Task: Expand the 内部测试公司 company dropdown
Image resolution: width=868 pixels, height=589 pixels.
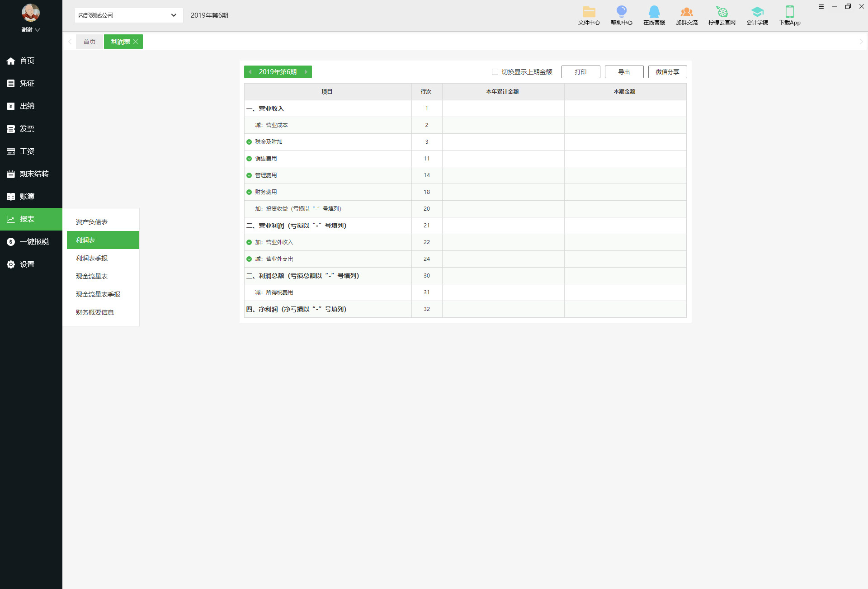Action: (174, 15)
